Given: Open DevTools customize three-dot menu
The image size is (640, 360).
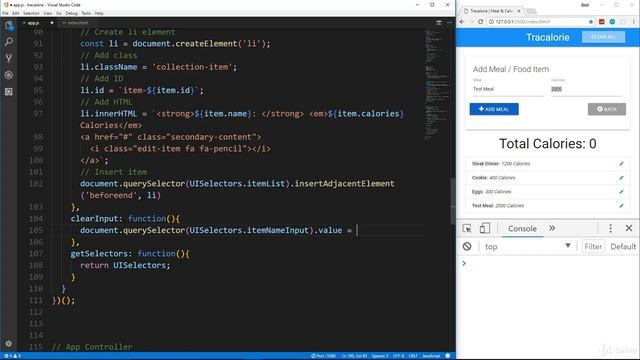Looking at the screenshot, I should click(610, 229).
